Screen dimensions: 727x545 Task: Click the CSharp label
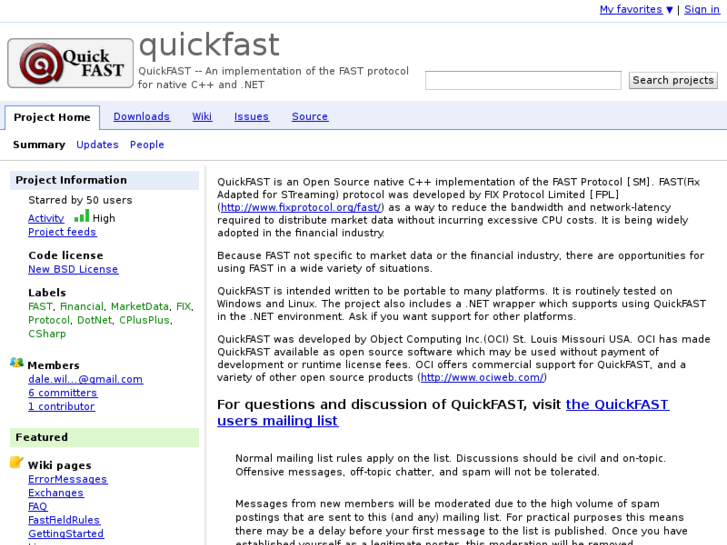[47, 334]
